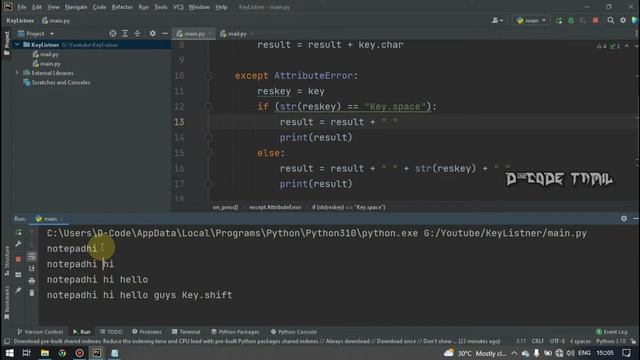This screenshot has width=640, height=360.
Task: Click the Restore layout icon in the Run panel
Action: (18, 275)
